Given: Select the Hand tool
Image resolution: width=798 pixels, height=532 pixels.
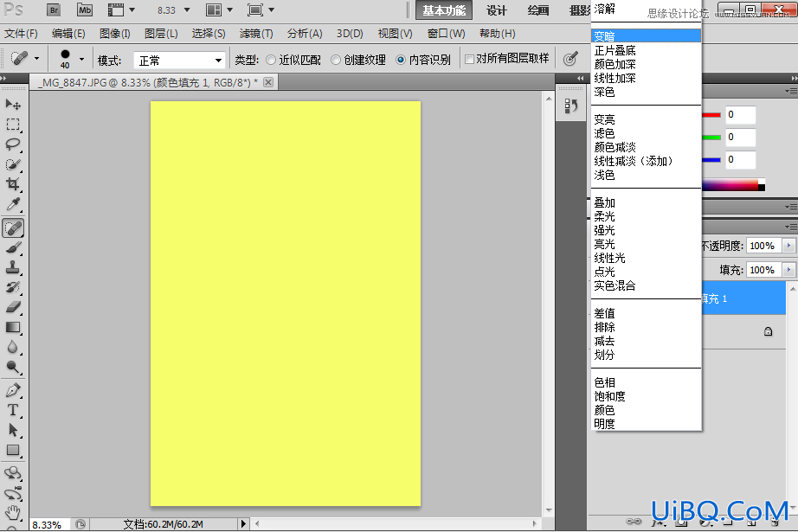Looking at the screenshot, I should (x=13, y=513).
